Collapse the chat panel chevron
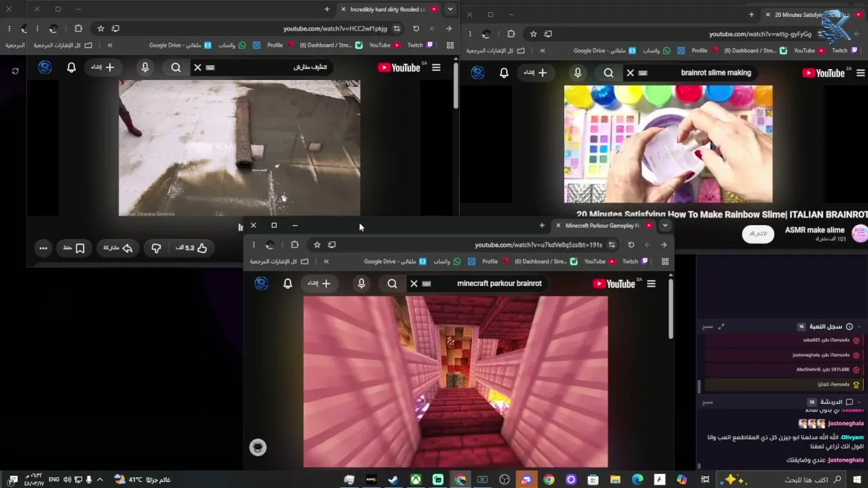The width and height of the screenshot is (868, 488). 859,402
